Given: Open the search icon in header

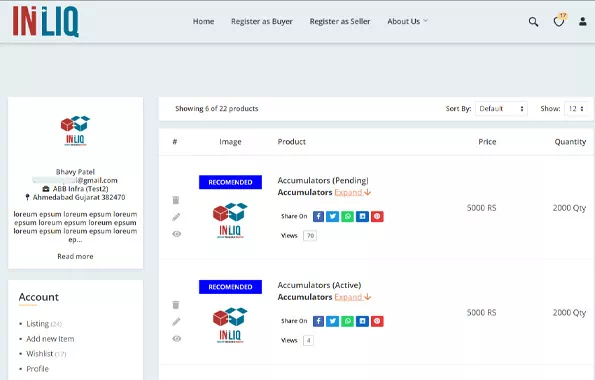Looking at the screenshot, I should tap(533, 22).
